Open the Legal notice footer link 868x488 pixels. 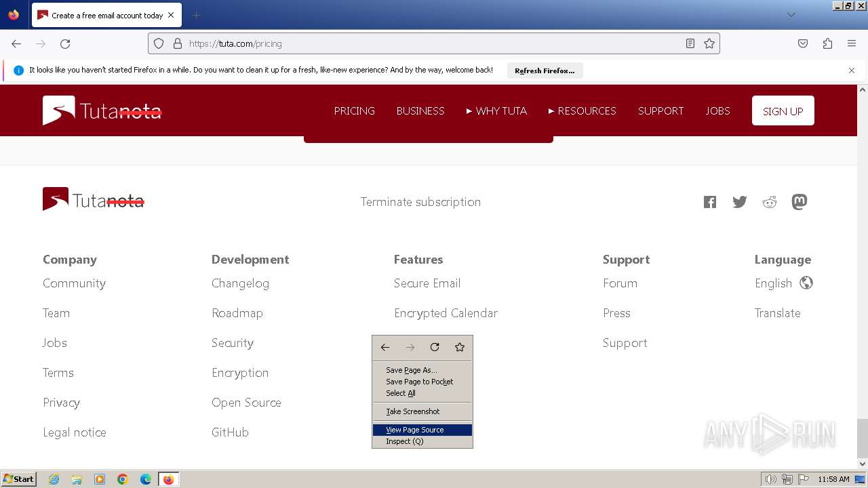pos(75,432)
